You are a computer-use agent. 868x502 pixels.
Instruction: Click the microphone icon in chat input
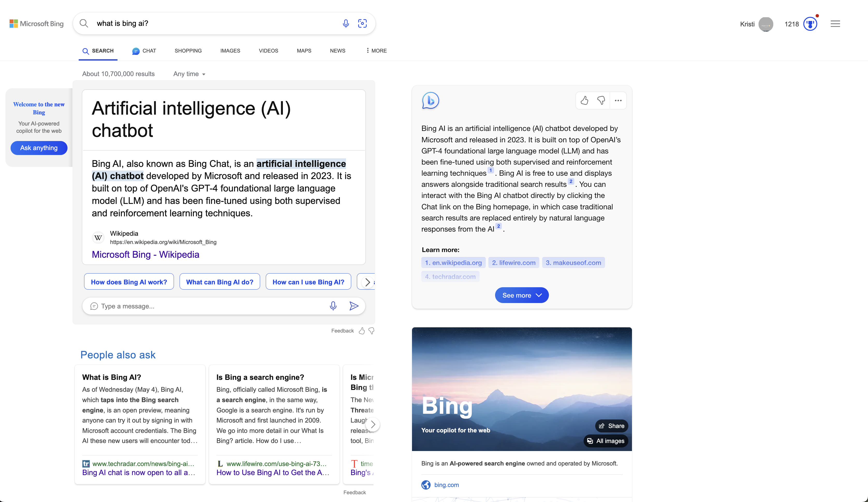333,306
